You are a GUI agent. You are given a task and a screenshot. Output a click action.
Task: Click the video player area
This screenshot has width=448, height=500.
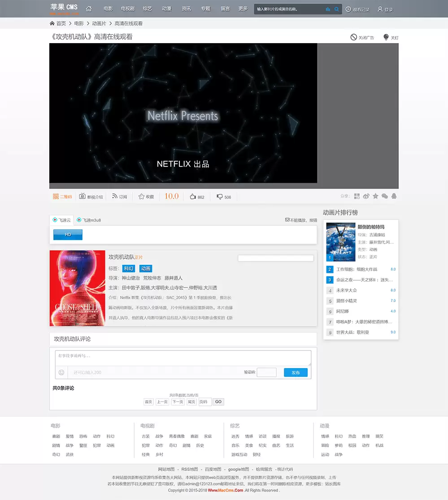coord(183,113)
